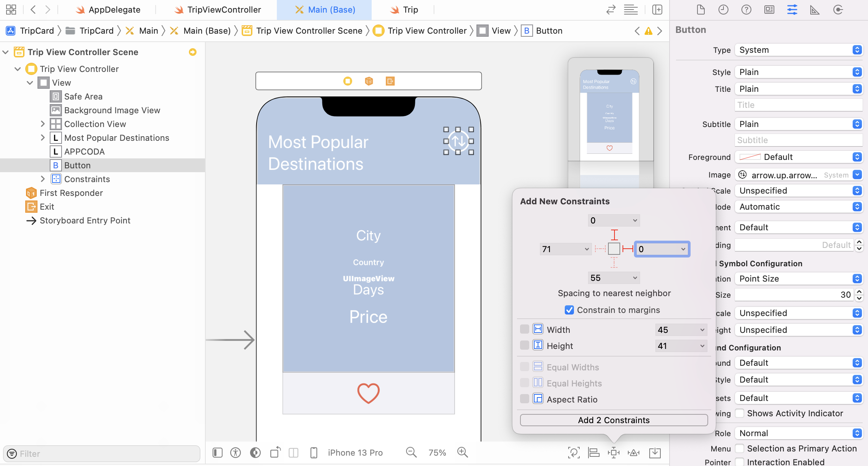
Task: Open the Size inspector ruler icon
Action: 814,10
